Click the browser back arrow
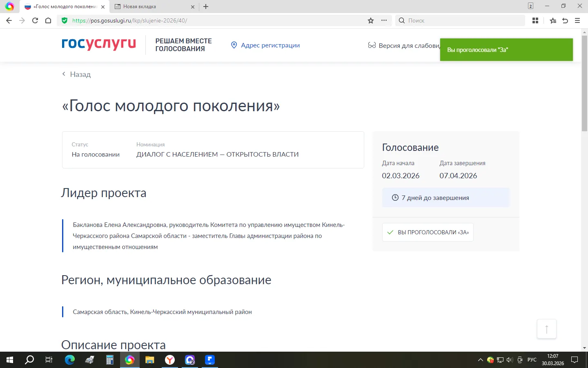 pos(9,20)
